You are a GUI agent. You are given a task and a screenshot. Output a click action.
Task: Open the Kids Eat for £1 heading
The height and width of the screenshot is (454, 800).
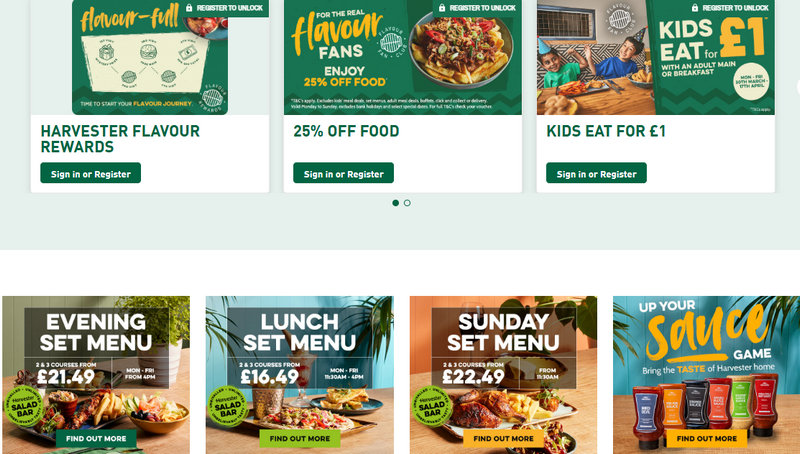(606, 131)
